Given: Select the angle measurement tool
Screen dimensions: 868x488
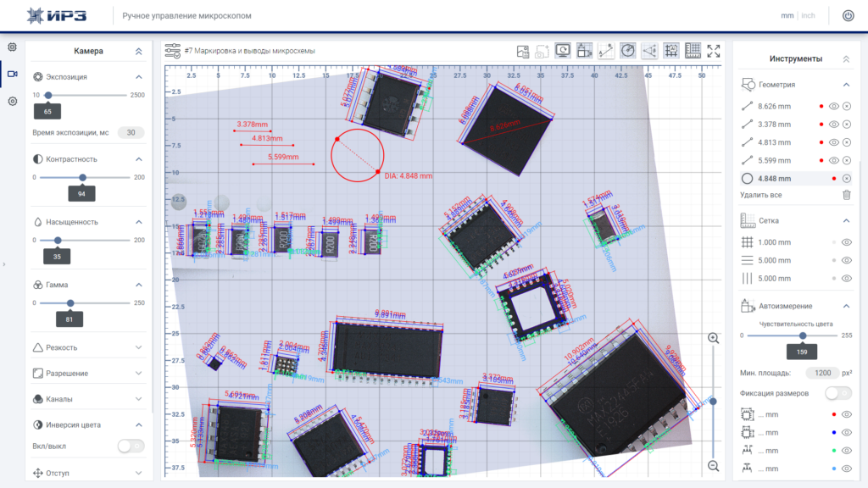Looking at the screenshot, I should tap(649, 51).
